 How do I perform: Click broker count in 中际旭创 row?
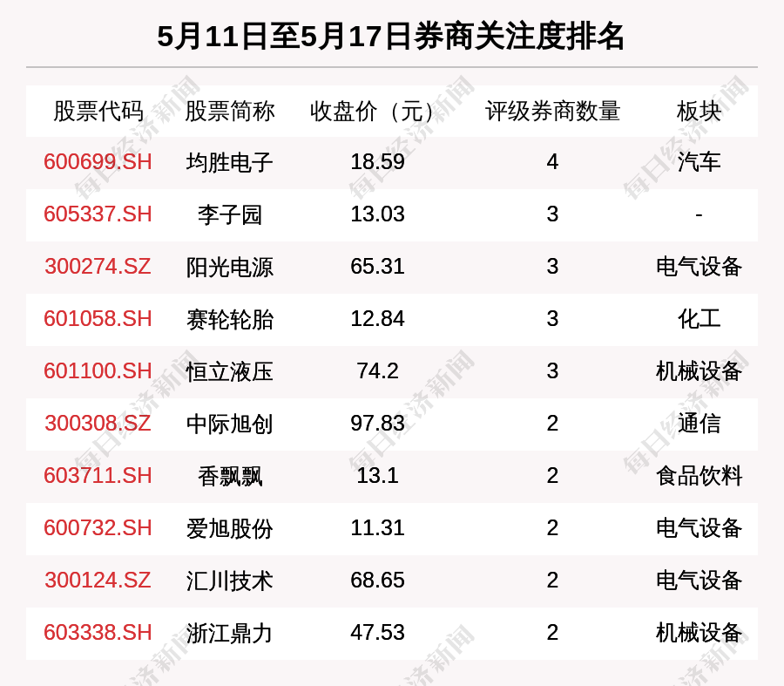click(x=552, y=424)
